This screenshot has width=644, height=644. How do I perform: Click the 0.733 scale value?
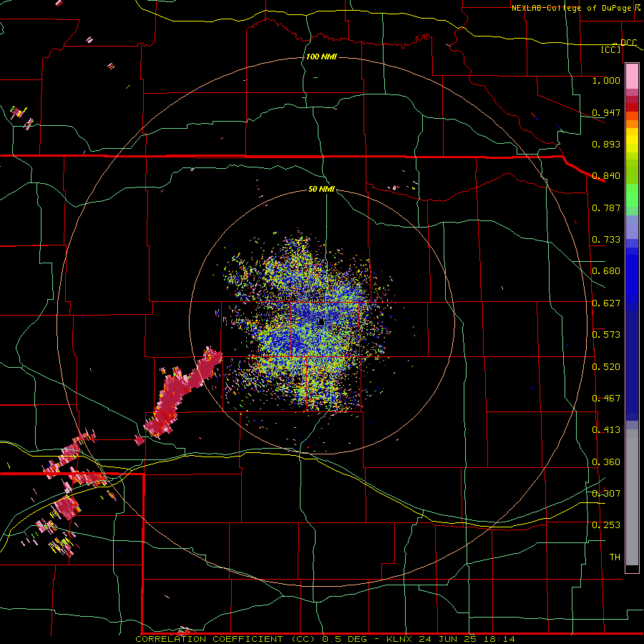click(606, 240)
